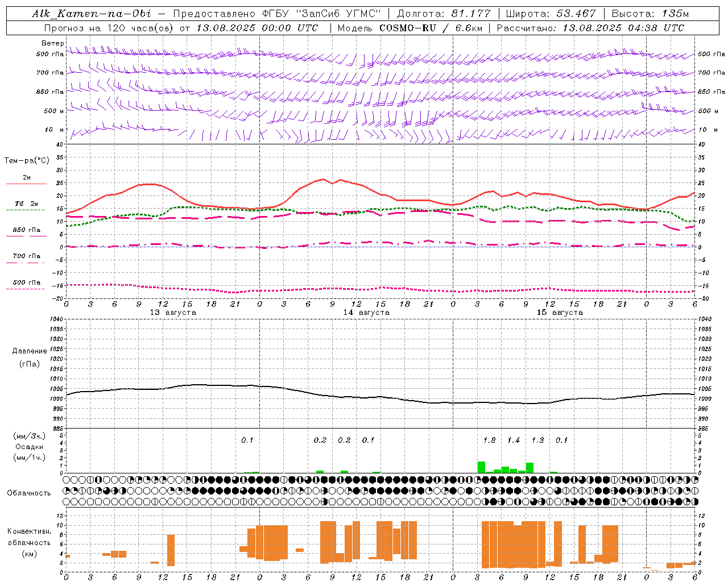Screen dimensions: 728x582
Task: Click the "500 гПа" temperature legend entry
Action: [27, 282]
